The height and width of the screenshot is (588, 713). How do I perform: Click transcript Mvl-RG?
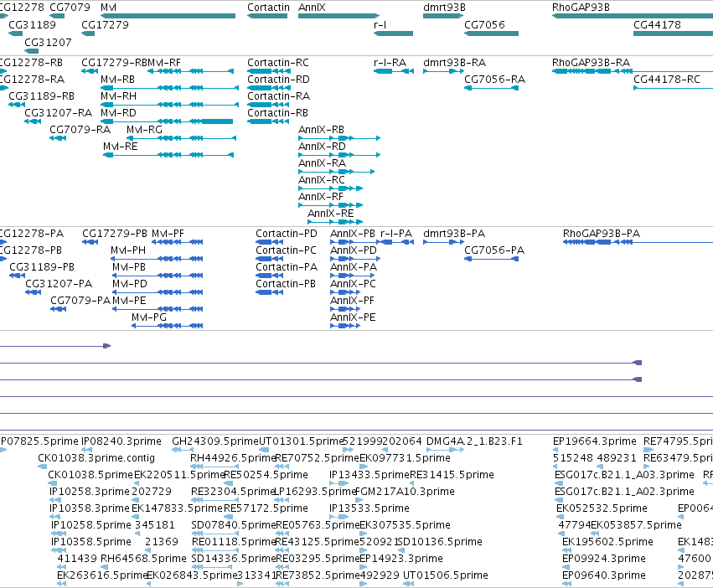click(x=144, y=130)
